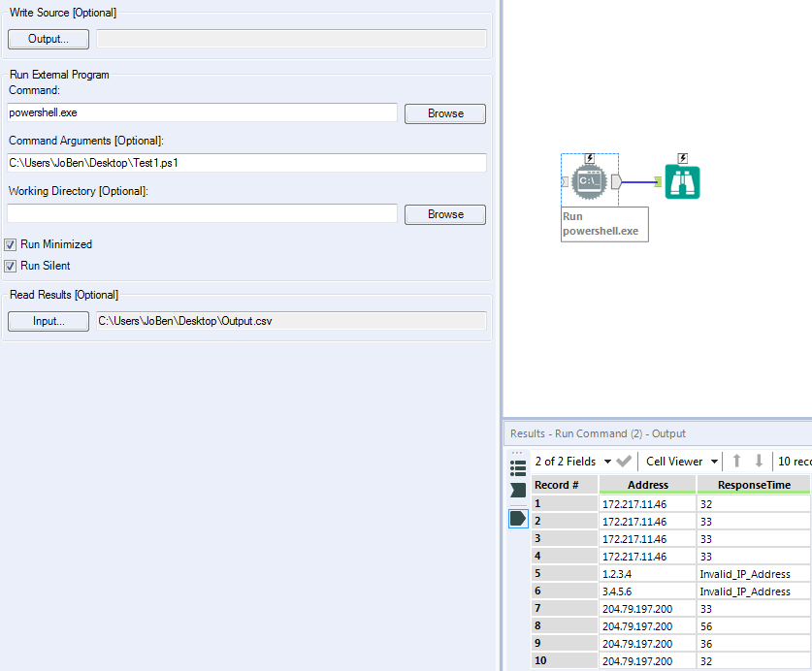Select the Run Command tool on the canvas
Image resolution: width=812 pixels, height=671 pixels.
tap(589, 180)
